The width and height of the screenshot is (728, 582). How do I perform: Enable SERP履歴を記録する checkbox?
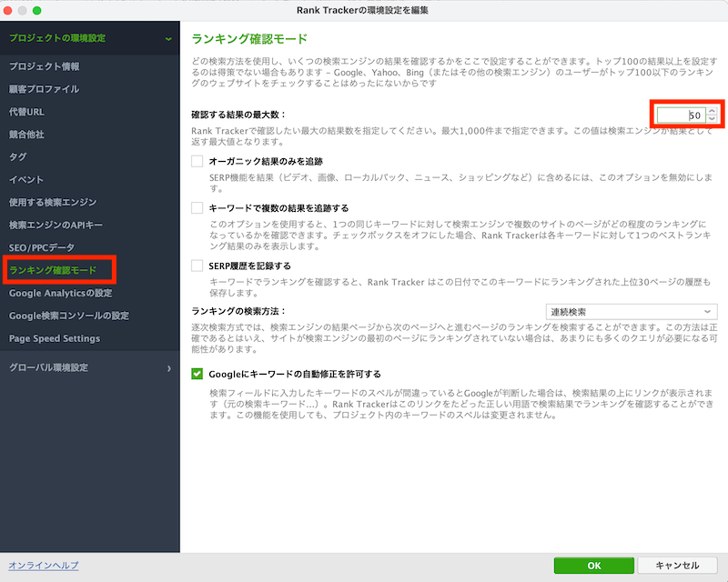tap(197, 266)
